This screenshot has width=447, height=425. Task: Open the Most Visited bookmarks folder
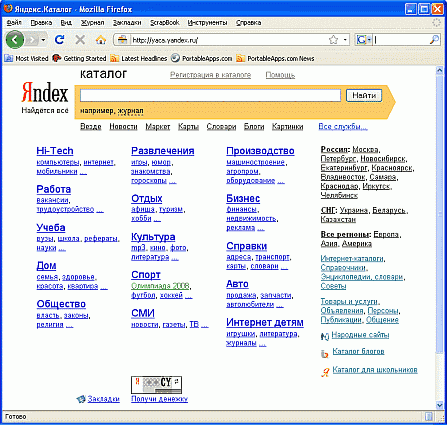pos(27,58)
